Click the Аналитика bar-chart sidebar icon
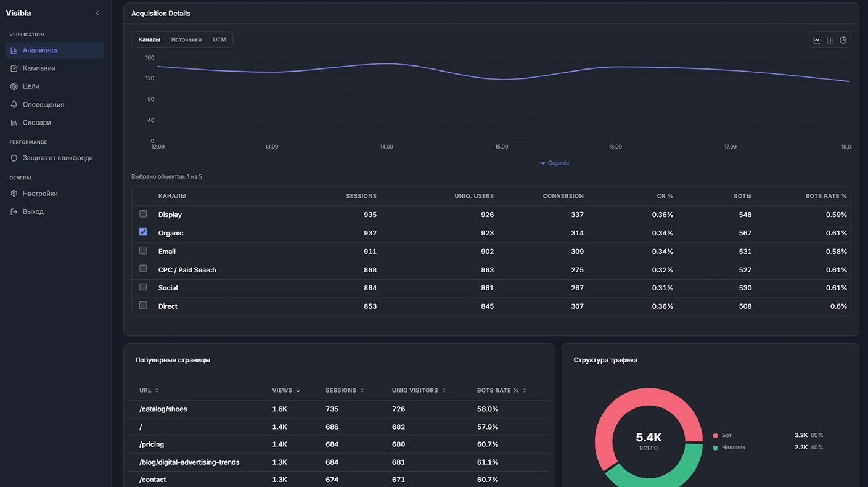868x487 pixels. pos(14,51)
